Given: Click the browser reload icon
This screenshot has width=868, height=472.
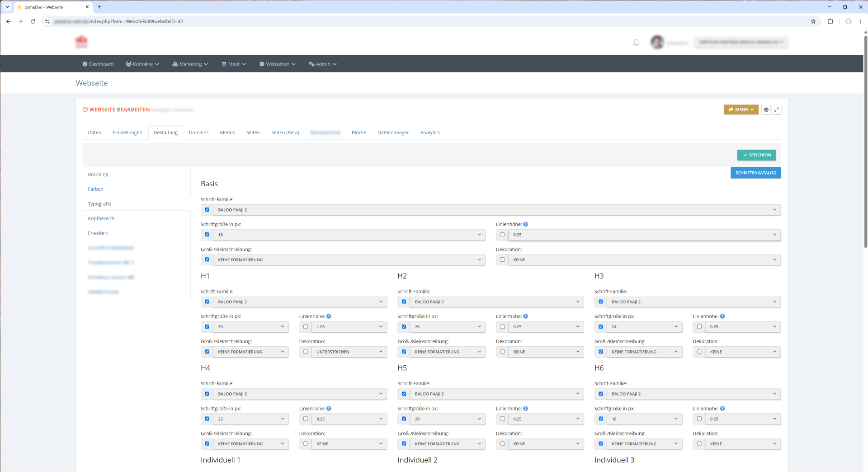Looking at the screenshot, I should (33, 21).
